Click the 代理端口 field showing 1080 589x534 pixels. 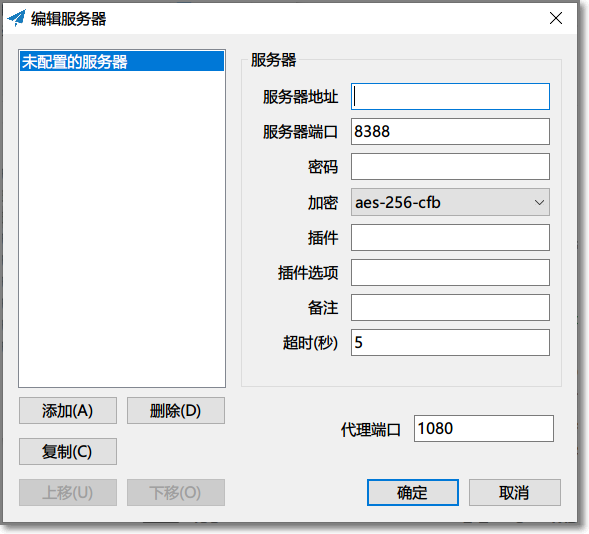tap(483, 428)
